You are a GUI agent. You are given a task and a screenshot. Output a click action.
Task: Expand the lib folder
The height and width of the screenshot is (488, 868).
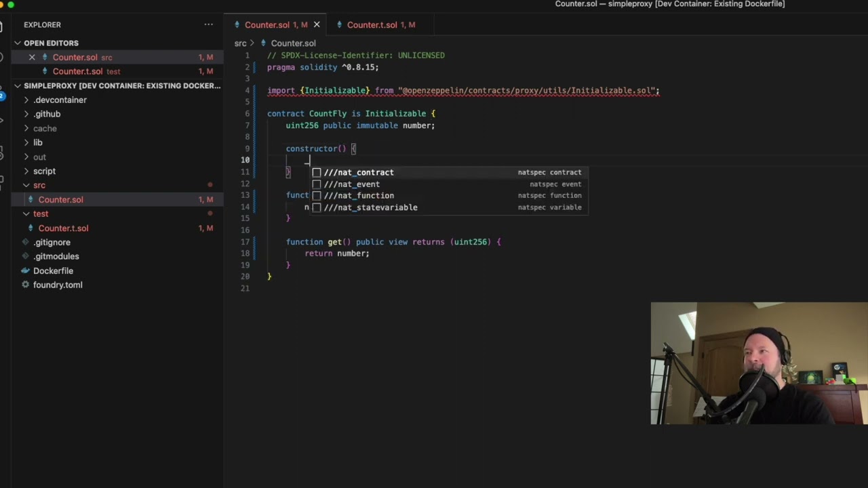(26, 143)
